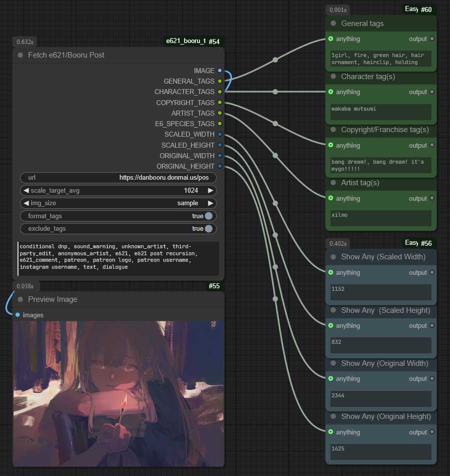450x476 pixels.
Task: Collapse the Show Any (Scaled Width) node dot
Action: coord(333,257)
